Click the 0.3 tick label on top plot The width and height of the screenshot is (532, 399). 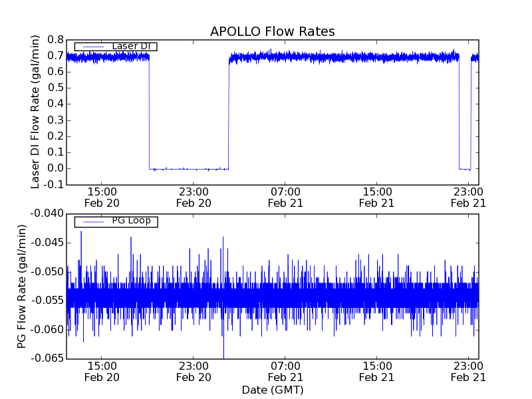pos(56,120)
